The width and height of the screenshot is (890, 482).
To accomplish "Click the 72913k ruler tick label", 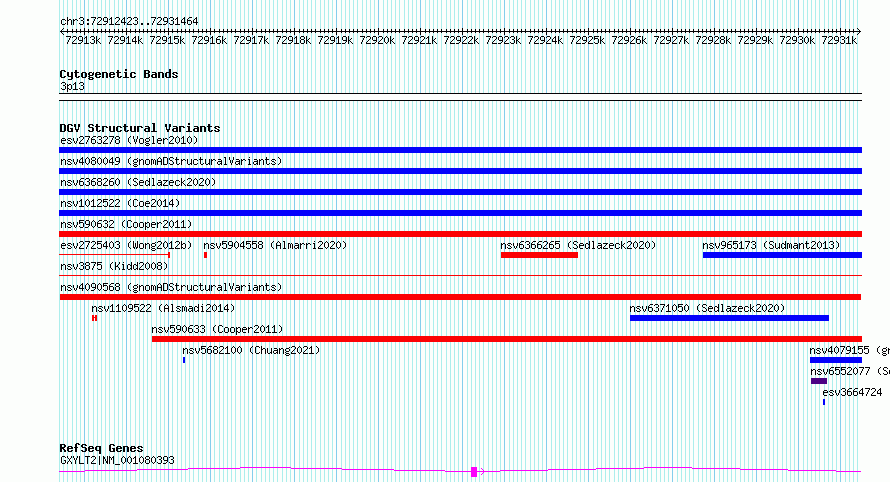I will (83, 40).
